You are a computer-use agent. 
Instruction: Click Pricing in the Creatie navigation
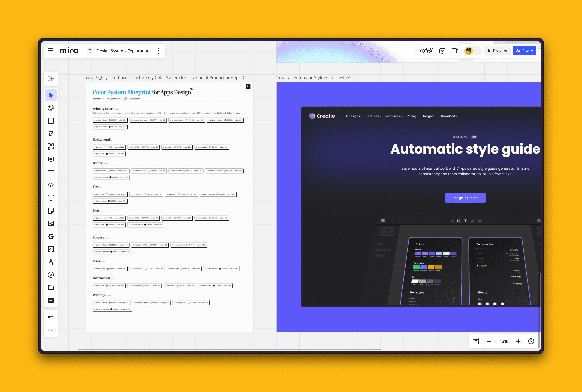pyautogui.click(x=411, y=116)
